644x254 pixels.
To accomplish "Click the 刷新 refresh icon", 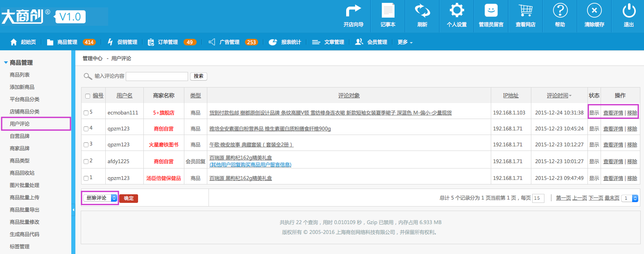I will [x=422, y=11].
